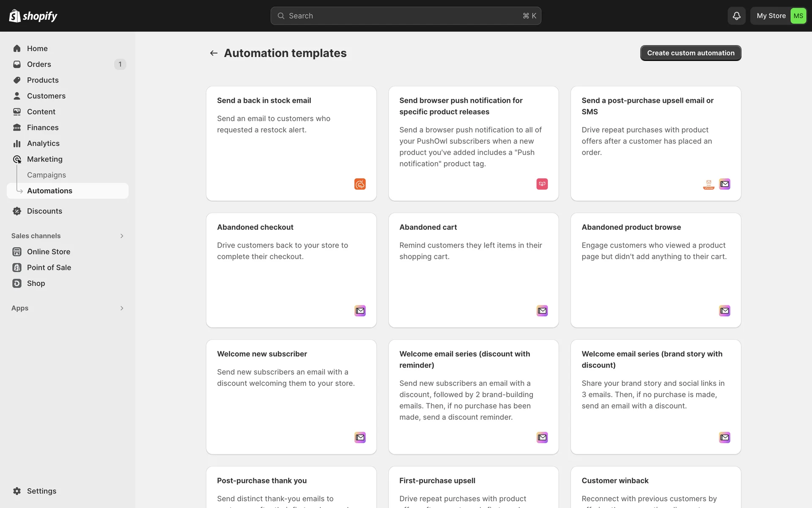Open the My Store account menu
812x508 pixels.
[771, 16]
